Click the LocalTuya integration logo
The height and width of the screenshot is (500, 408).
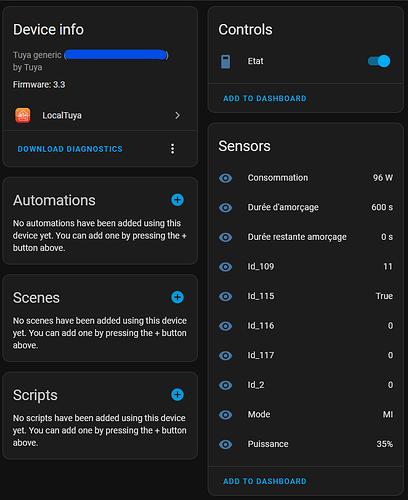point(23,115)
